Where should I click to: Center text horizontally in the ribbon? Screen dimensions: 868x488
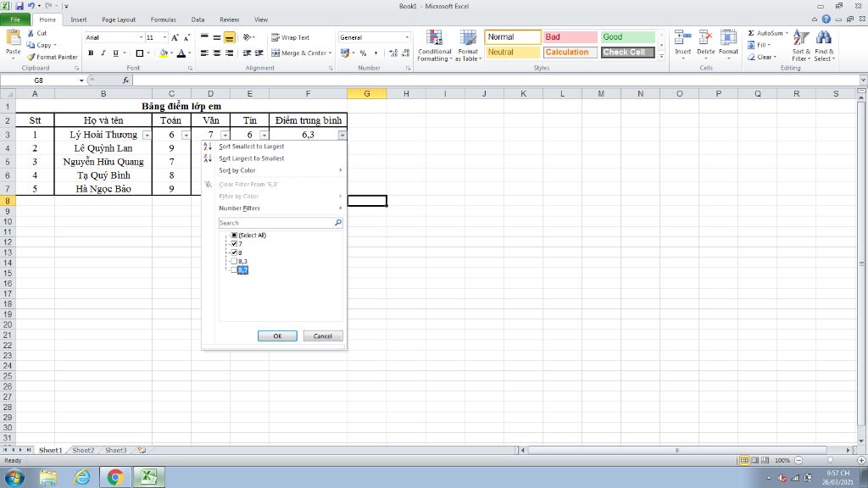click(217, 53)
